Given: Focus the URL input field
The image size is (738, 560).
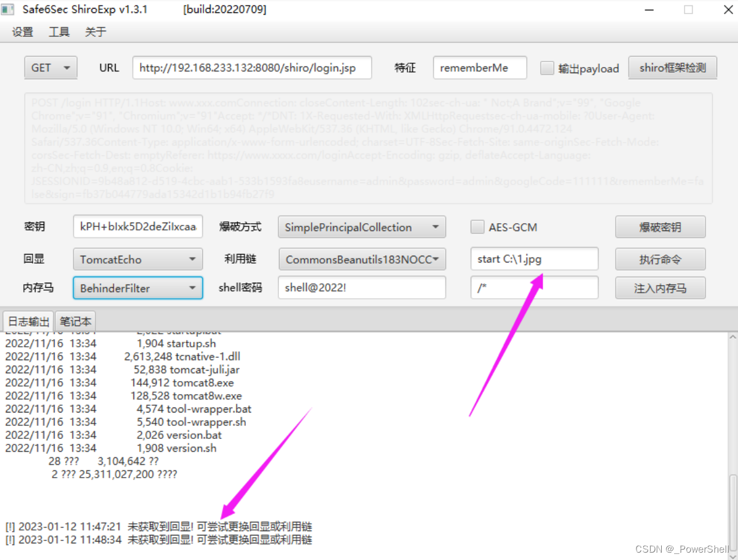Looking at the screenshot, I should pos(252,68).
